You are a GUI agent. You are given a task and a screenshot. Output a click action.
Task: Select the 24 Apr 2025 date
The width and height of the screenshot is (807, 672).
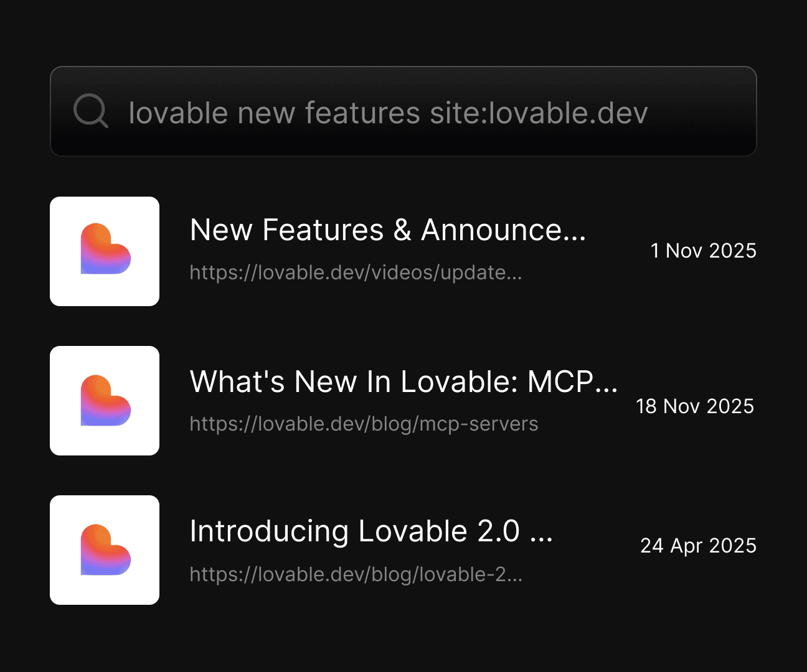[699, 546]
